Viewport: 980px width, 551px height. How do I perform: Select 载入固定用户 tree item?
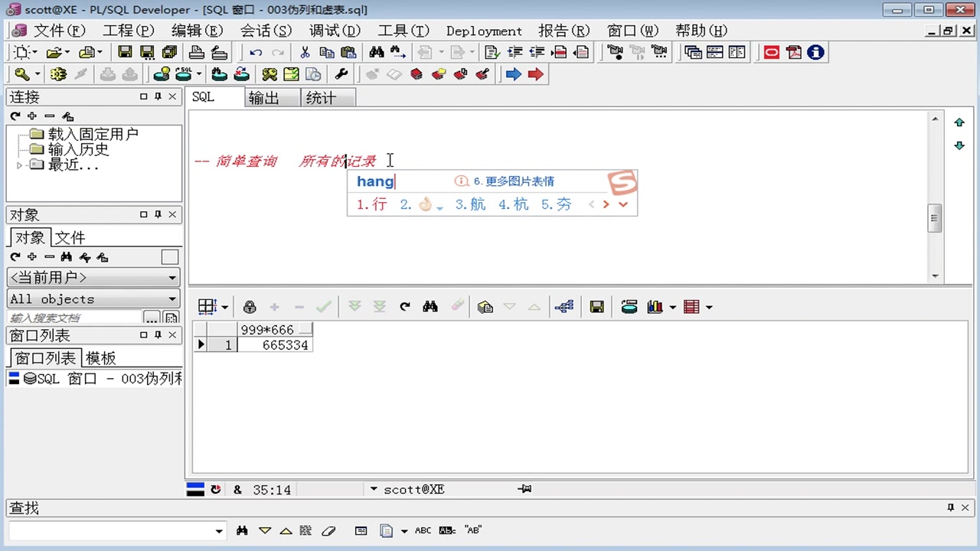(93, 134)
